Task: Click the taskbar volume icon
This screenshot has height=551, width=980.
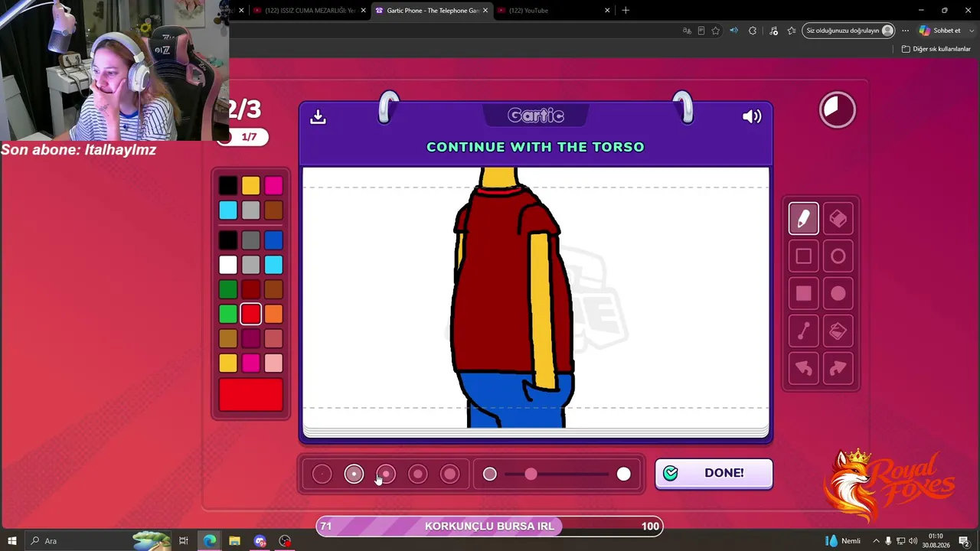Action: 913,541
